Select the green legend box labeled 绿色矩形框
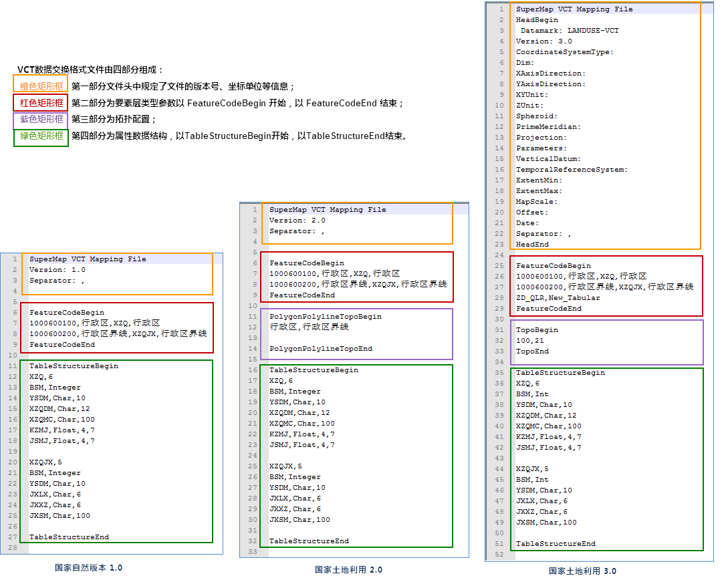This screenshot has height=586, width=728. coord(41,136)
